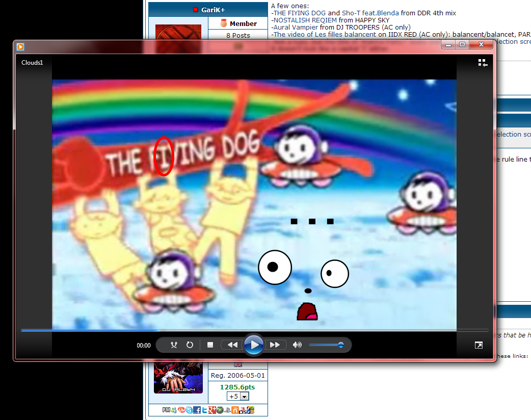Open Les filles balancent video link
Viewport: 531px width, 420px height.
pyautogui.click(x=325, y=34)
